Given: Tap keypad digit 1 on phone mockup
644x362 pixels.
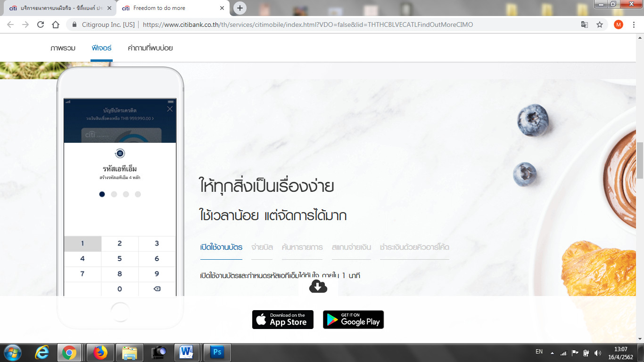Looking at the screenshot, I should point(83,244).
